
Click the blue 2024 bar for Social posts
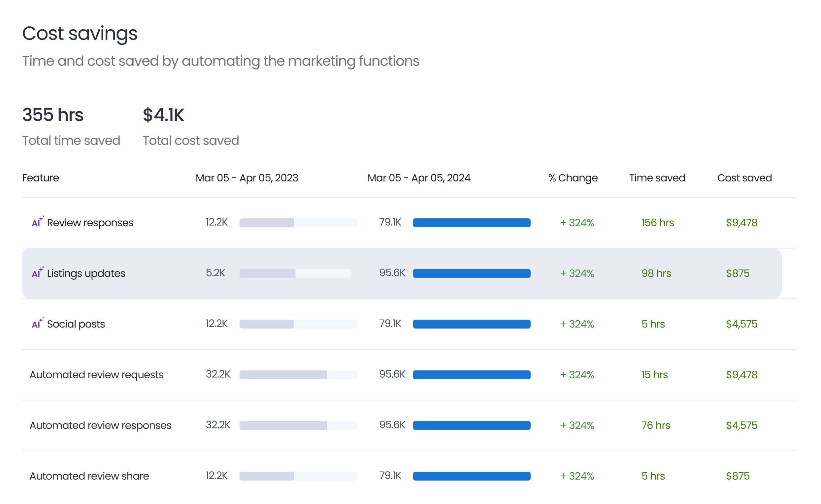472,324
